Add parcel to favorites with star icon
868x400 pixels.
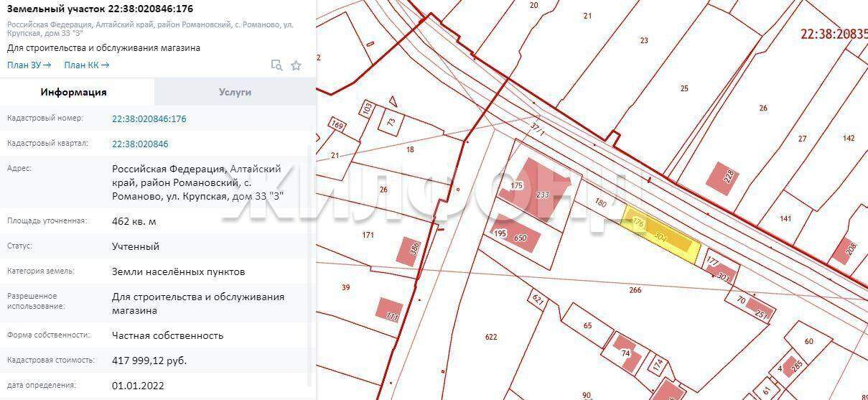pyautogui.click(x=296, y=65)
